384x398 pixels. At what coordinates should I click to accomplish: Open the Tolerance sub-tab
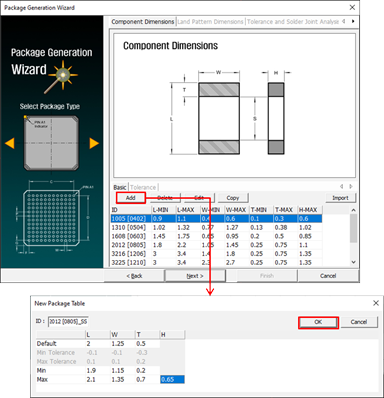(143, 187)
